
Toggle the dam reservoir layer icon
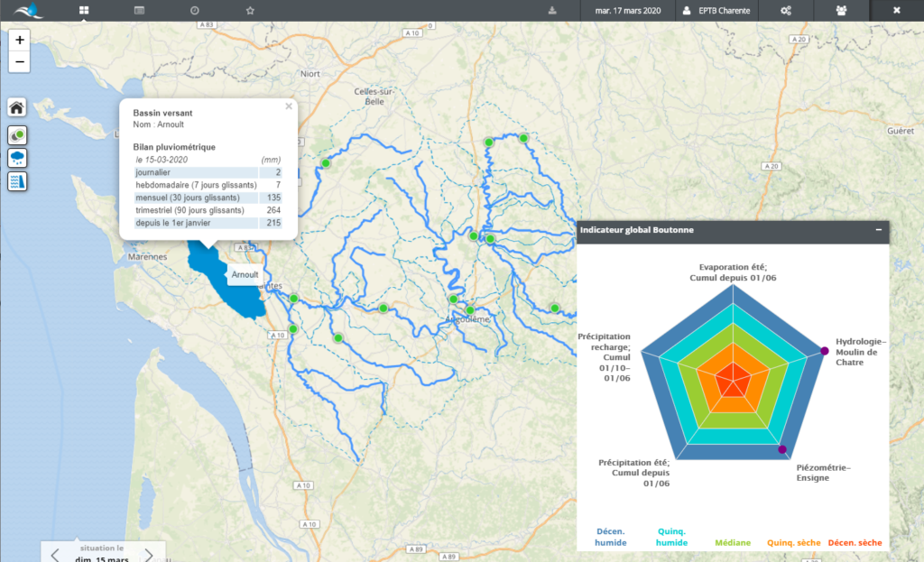pos(17,181)
